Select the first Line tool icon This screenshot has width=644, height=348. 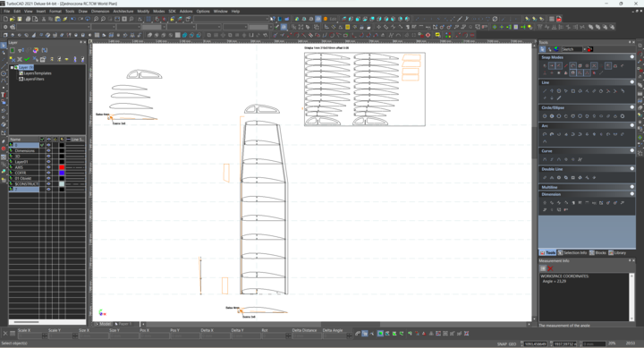click(x=545, y=90)
